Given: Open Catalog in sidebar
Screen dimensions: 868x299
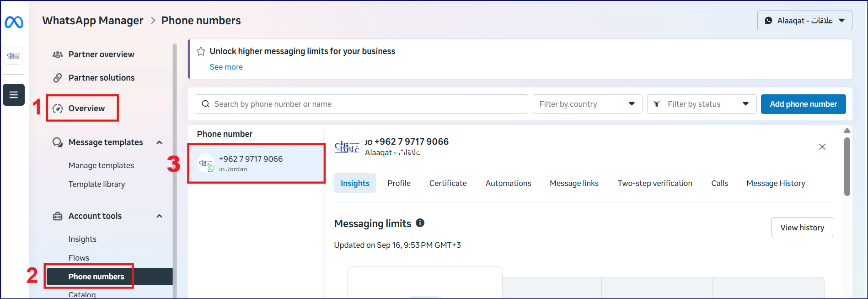Looking at the screenshot, I should (82, 294).
